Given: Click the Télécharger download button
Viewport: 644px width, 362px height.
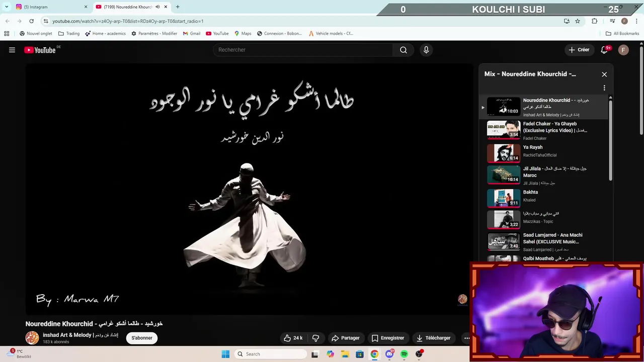Looking at the screenshot, I should (x=433, y=338).
